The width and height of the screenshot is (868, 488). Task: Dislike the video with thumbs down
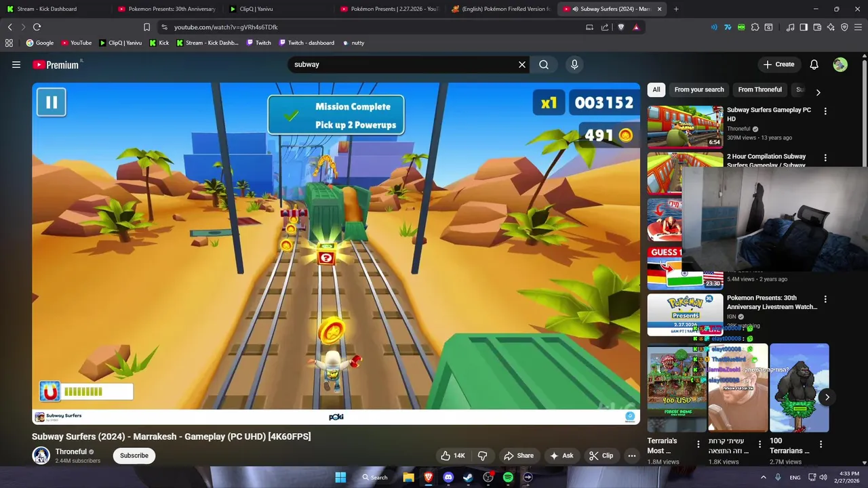click(x=483, y=455)
